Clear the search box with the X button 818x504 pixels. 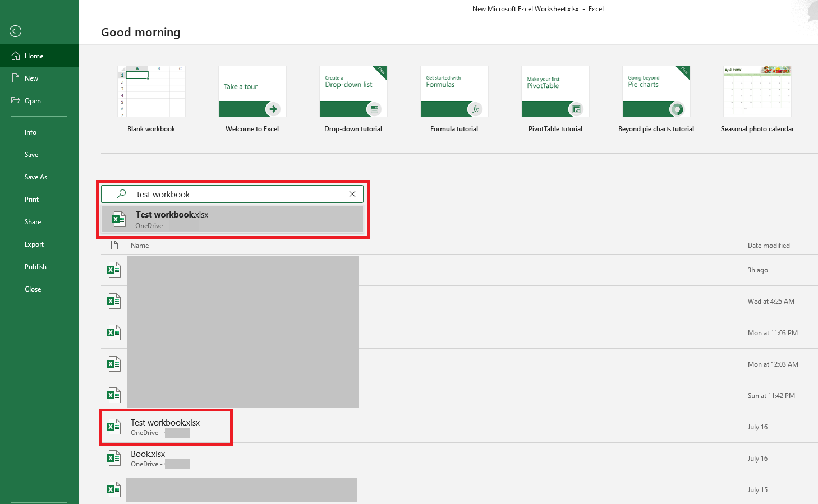click(352, 194)
